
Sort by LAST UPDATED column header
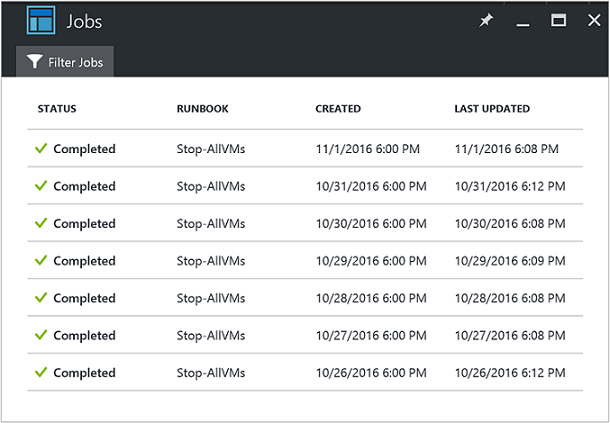coord(492,109)
